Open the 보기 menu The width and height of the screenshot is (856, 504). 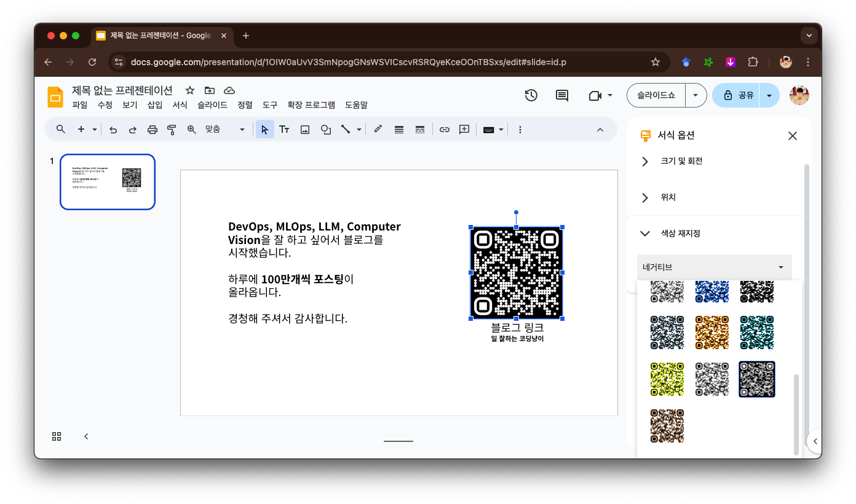click(x=130, y=105)
